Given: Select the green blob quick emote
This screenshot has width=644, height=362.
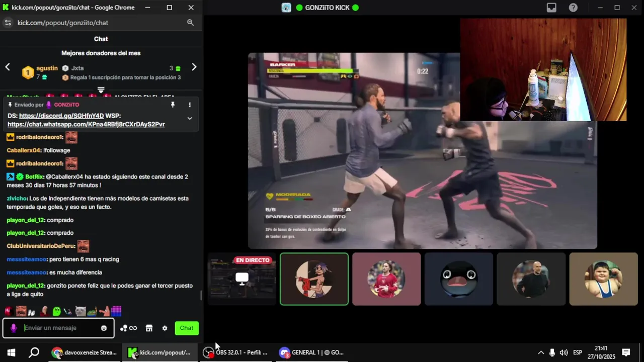Looking at the screenshot, I should coord(57,311).
